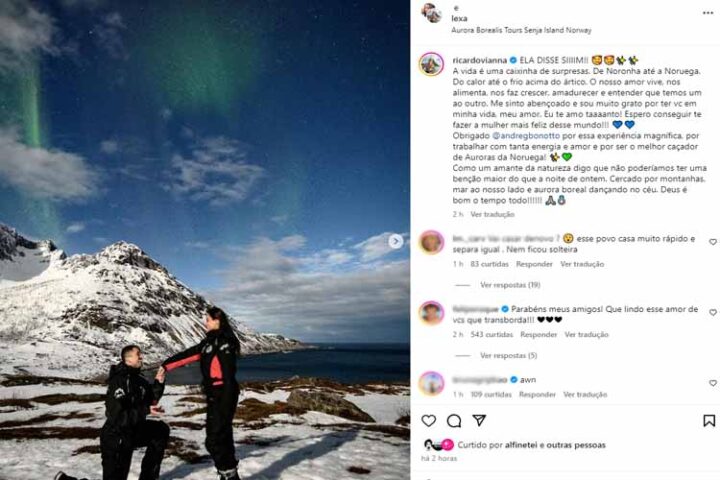The width and height of the screenshot is (720, 480).
Task: Open the comment bubble icon
Action: click(454, 421)
